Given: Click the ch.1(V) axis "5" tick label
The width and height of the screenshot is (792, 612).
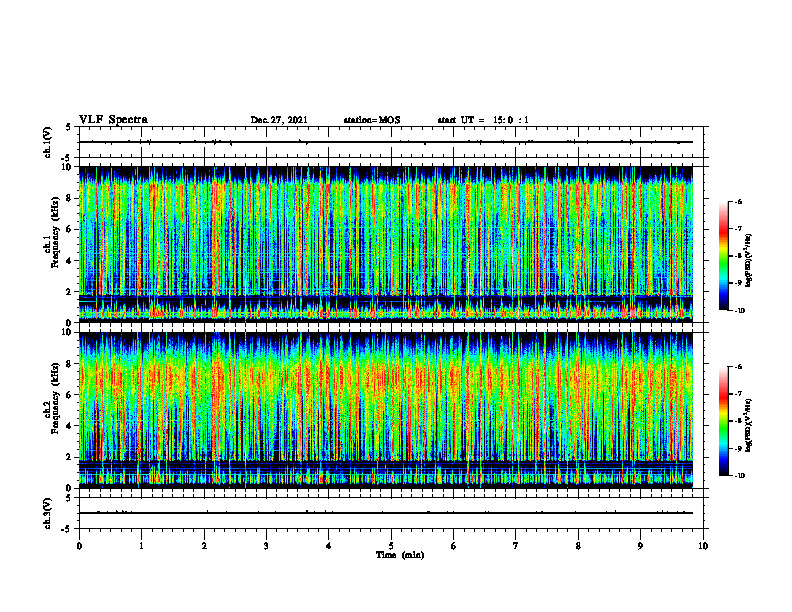Looking at the screenshot, I should pos(70,127).
